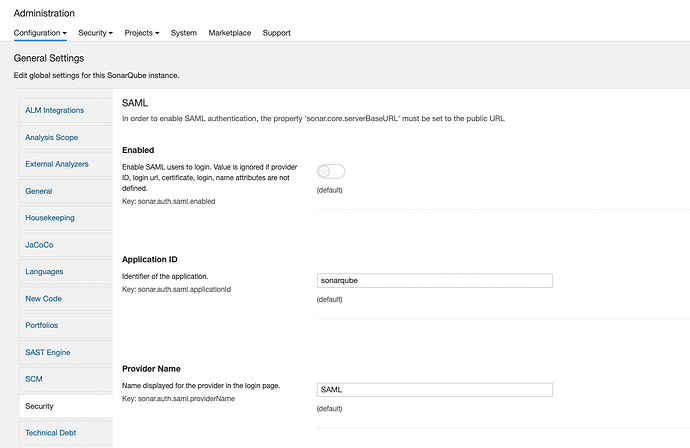
Task: Open the Support menu item
Action: 276,33
